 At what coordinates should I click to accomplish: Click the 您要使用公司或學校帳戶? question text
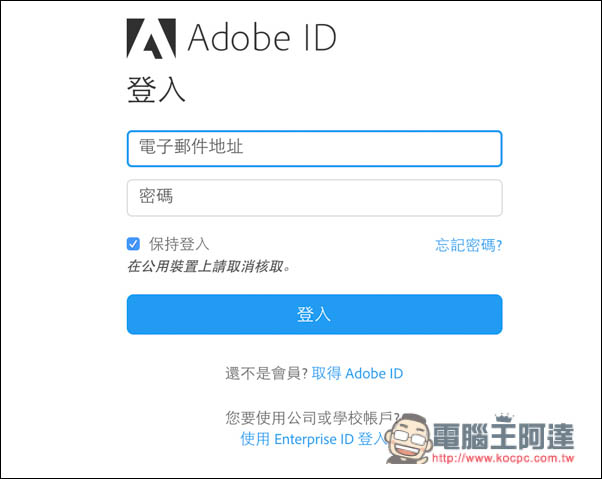313,418
